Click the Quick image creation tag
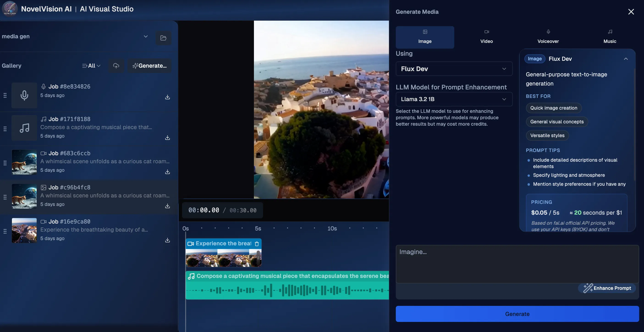This screenshot has height=332, width=644. [553, 108]
